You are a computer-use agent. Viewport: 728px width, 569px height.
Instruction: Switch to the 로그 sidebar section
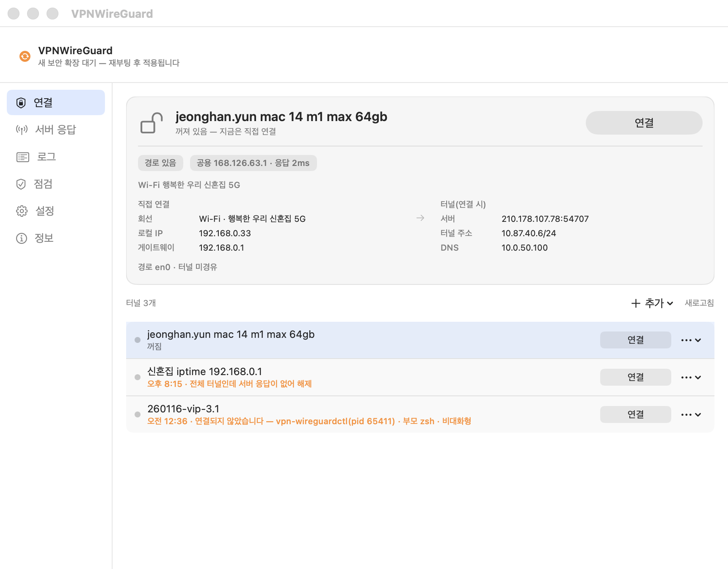[56, 157]
